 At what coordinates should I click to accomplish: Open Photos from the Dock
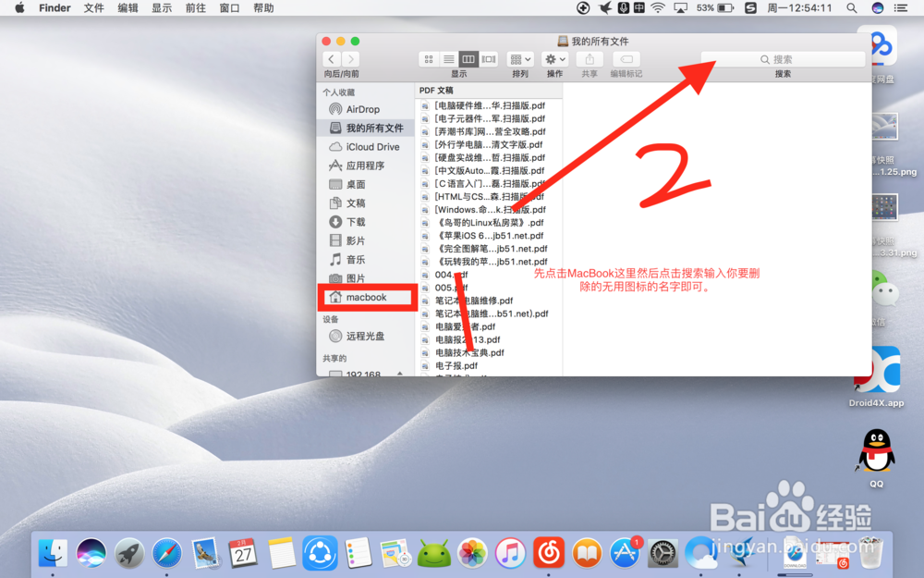pos(472,553)
